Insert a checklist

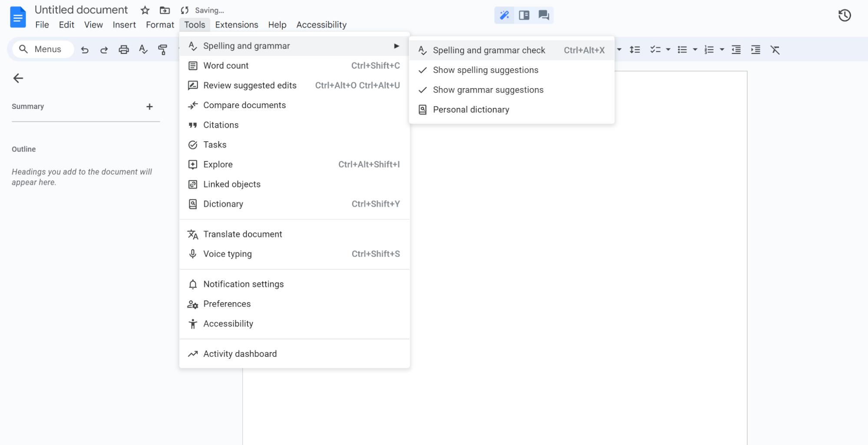tap(655, 49)
